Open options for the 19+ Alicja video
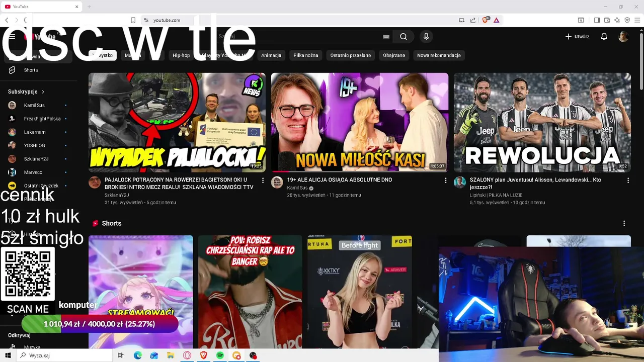The width and height of the screenshot is (644, 362). [x=445, y=180]
